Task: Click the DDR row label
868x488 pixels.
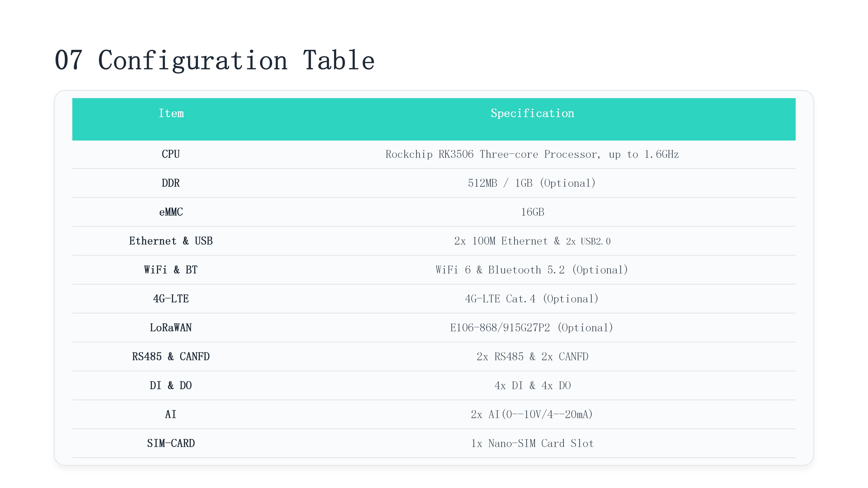Action: [171, 183]
